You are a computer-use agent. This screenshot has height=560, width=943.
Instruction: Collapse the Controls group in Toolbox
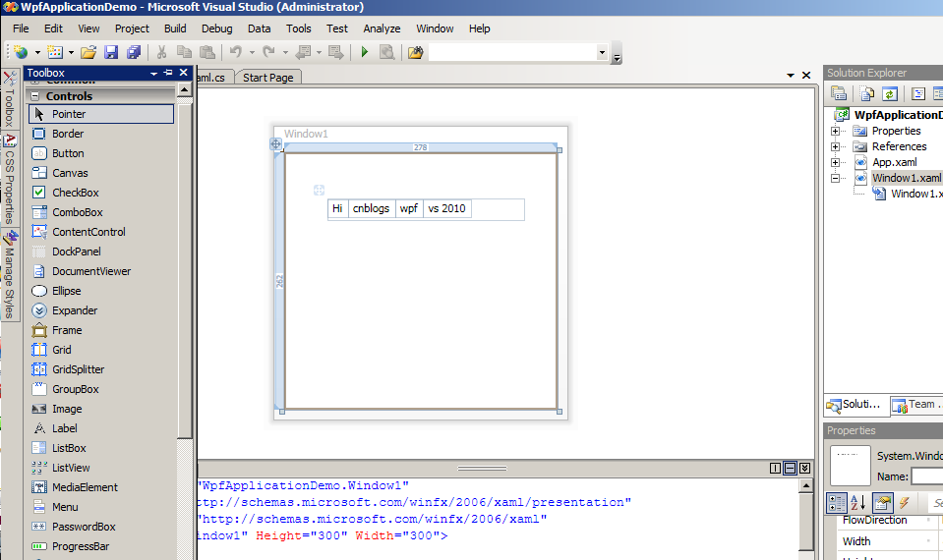coord(34,96)
